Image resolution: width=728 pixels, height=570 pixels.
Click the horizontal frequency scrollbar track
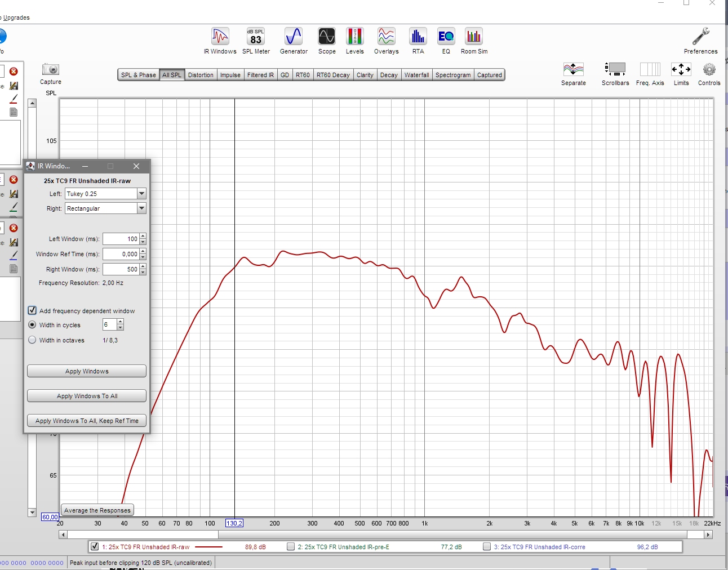pyautogui.click(x=385, y=535)
